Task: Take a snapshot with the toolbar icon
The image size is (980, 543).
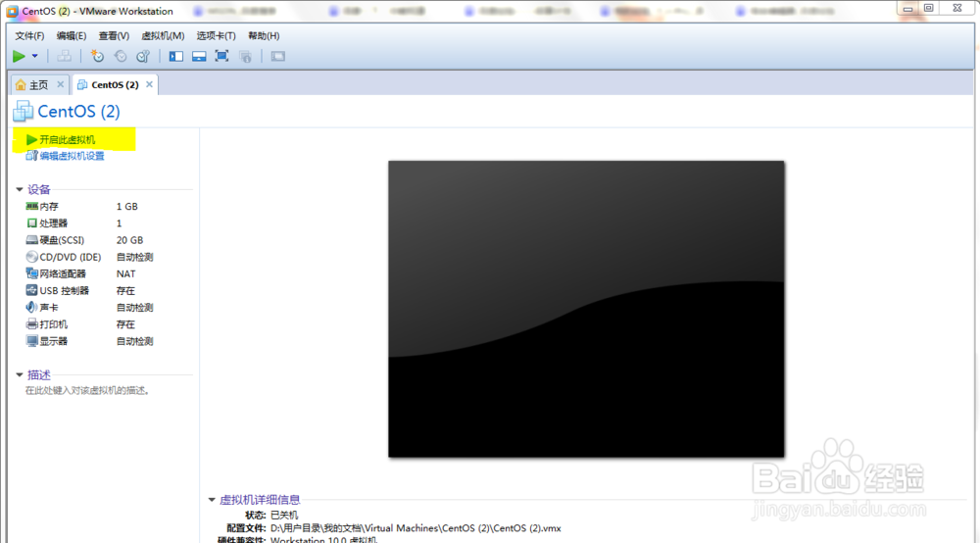Action: click(97, 56)
